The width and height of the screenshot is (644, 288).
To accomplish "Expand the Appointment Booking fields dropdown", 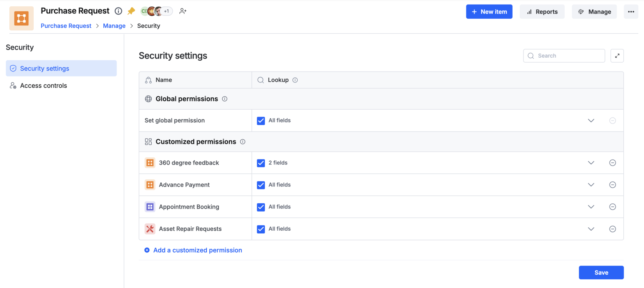I will click(591, 207).
